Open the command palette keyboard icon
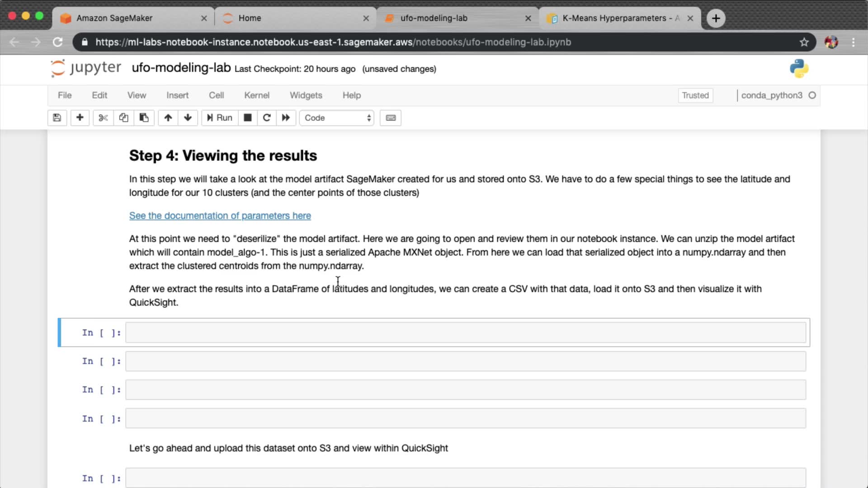Viewport: 868px width, 488px height. coord(391,118)
